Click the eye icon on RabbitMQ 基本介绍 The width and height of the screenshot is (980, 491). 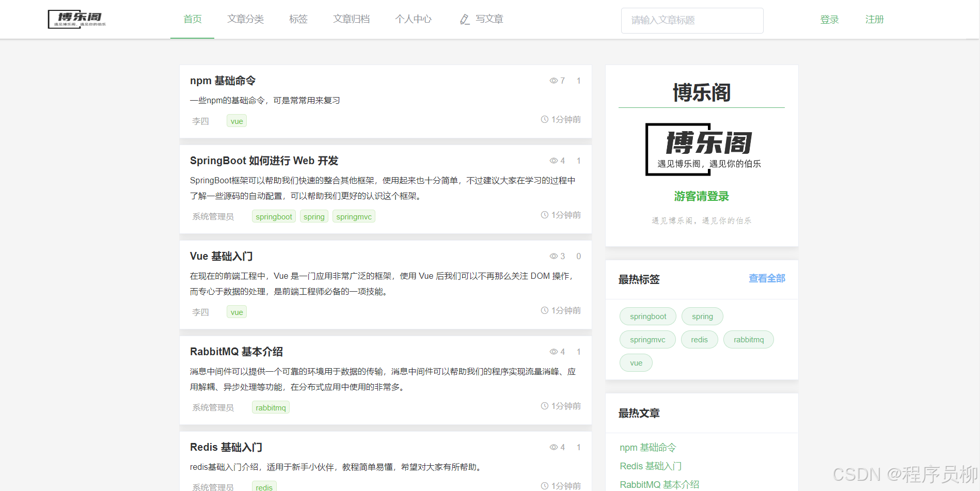point(554,352)
